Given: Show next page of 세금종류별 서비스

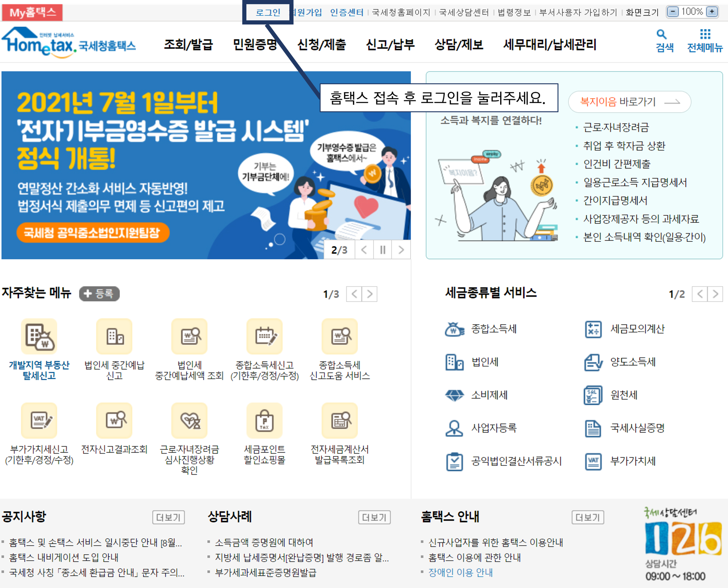Looking at the screenshot, I should point(715,294).
